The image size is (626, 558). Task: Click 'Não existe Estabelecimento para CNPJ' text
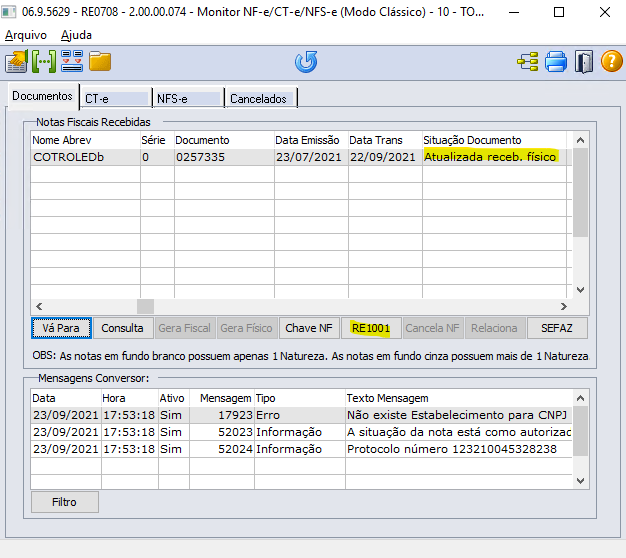[457, 415]
